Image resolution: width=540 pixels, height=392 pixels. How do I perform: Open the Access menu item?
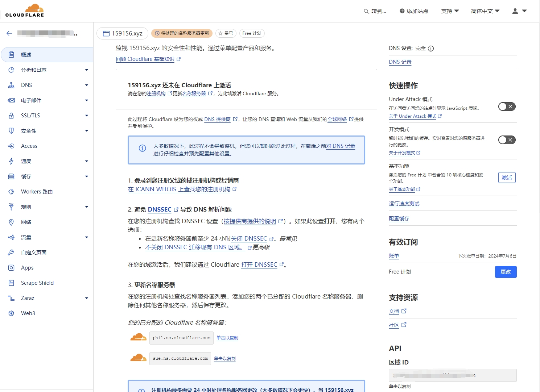(47, 146)
